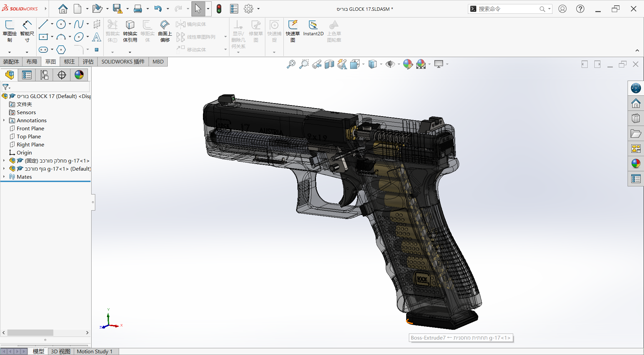Start a Sketch with 草图绘制

[x=10, y=31]
